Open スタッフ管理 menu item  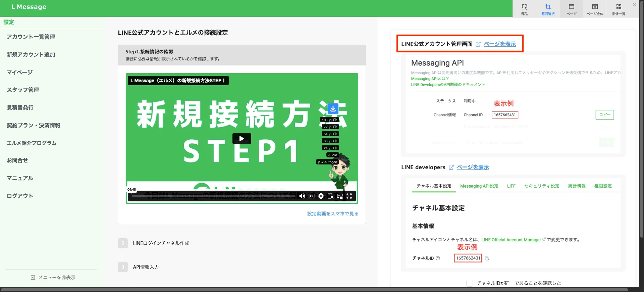point(23,90)
